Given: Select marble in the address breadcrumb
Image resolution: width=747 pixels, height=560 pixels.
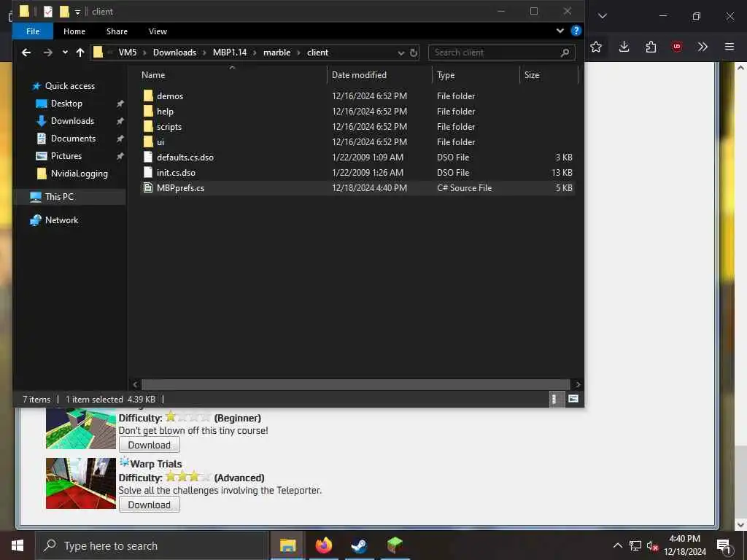Looking at the screenshot, I should 276,52.
